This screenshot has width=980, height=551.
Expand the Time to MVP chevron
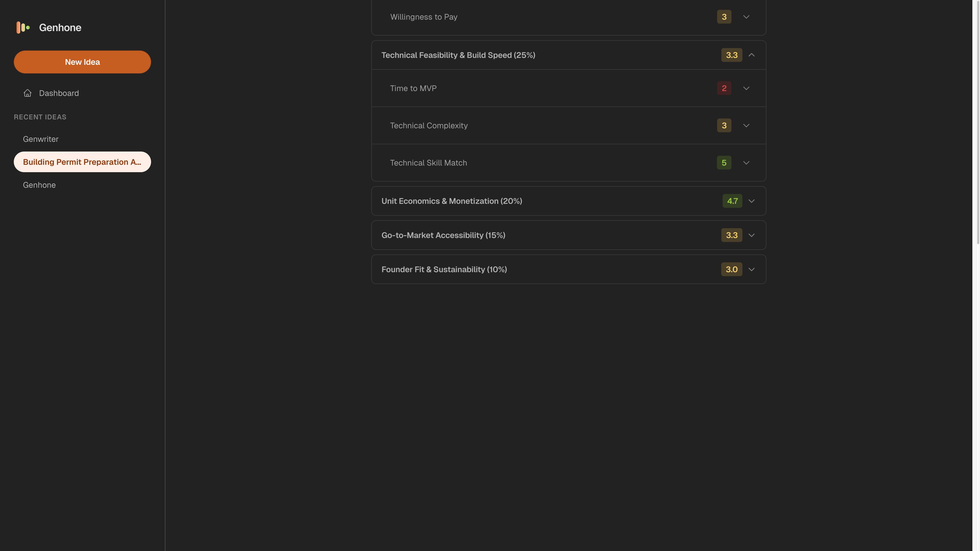[x=746, y=88]
